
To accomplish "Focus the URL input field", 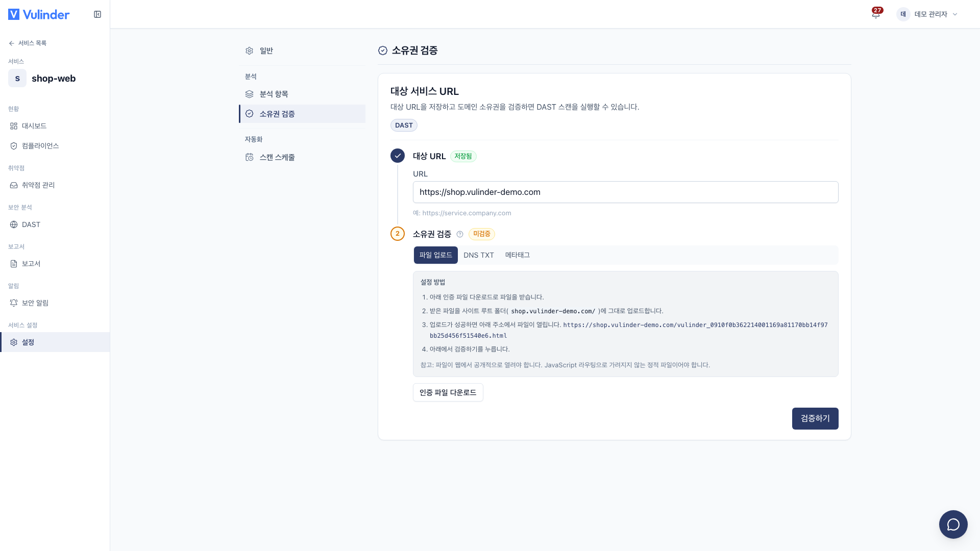I will tap(625, 192).
